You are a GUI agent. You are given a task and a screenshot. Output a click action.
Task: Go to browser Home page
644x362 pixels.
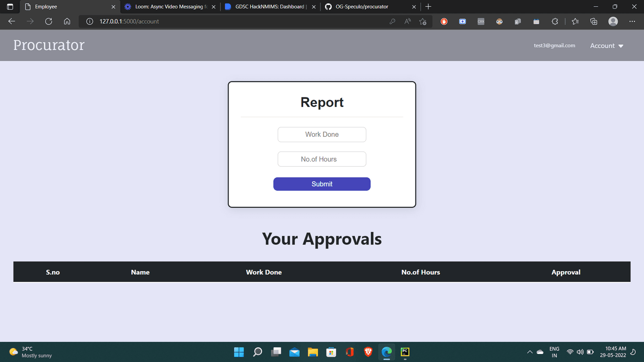(x=67, y=21)
